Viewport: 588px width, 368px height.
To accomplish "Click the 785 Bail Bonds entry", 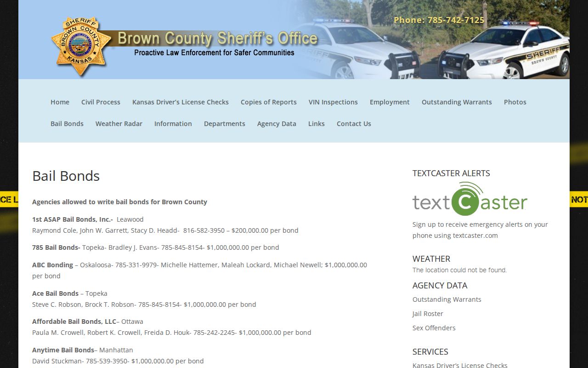I will tap(56, 247).
